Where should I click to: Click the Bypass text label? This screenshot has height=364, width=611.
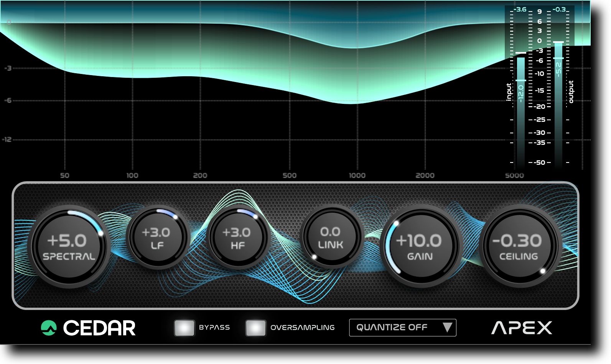214,328
